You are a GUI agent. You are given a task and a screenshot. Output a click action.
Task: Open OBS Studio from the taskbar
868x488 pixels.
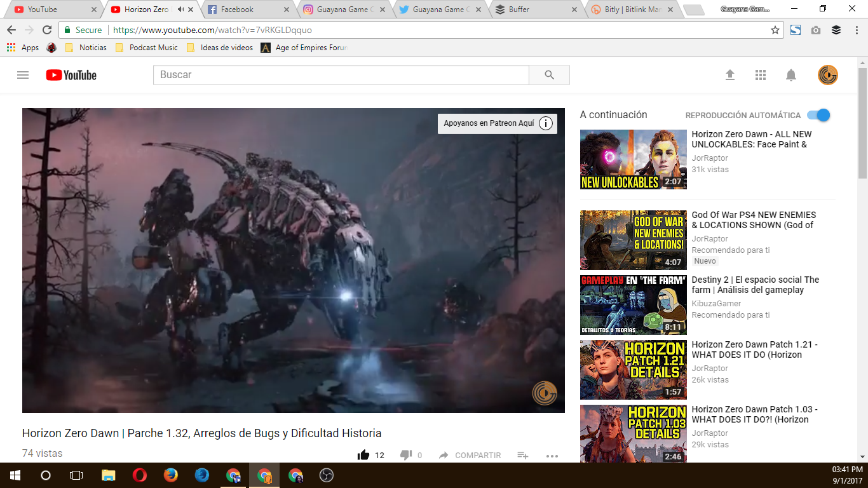pyautogui.click(x=326, y=475)
